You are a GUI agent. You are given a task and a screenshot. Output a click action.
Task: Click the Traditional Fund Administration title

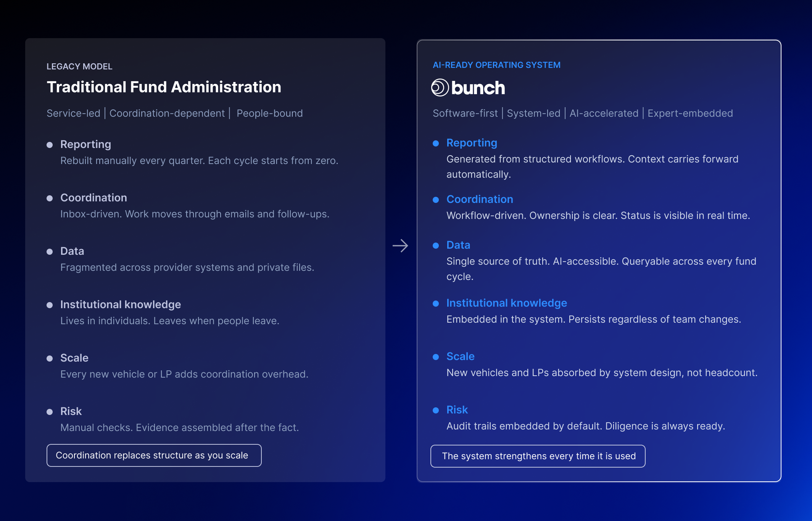coord(164,87)
